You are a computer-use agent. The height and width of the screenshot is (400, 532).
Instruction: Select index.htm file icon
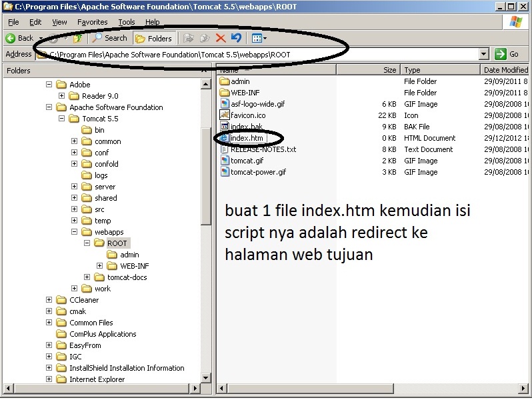click(x=224, y=138)
